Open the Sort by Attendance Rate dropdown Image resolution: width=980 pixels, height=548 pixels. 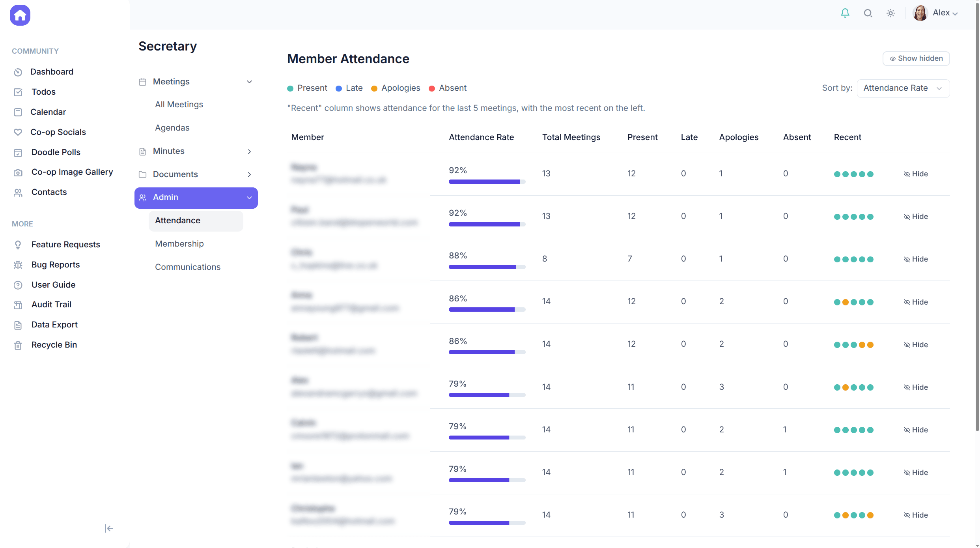click(x=903, y=88)
